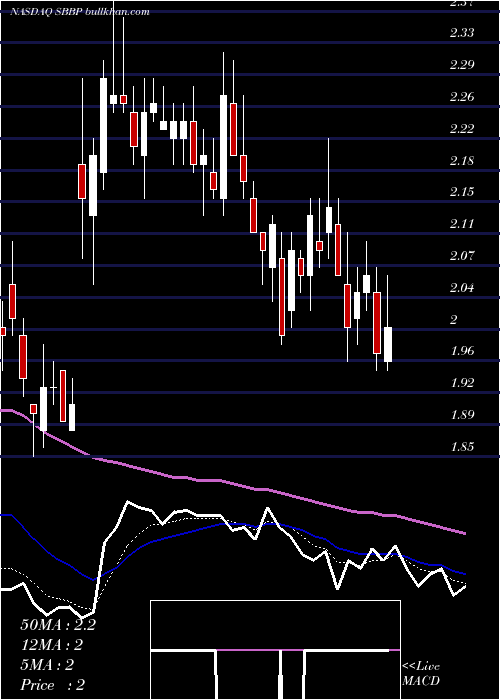Click the Price : 2 readout
Screen dimensions: 500x700
[x=53, y=685]
